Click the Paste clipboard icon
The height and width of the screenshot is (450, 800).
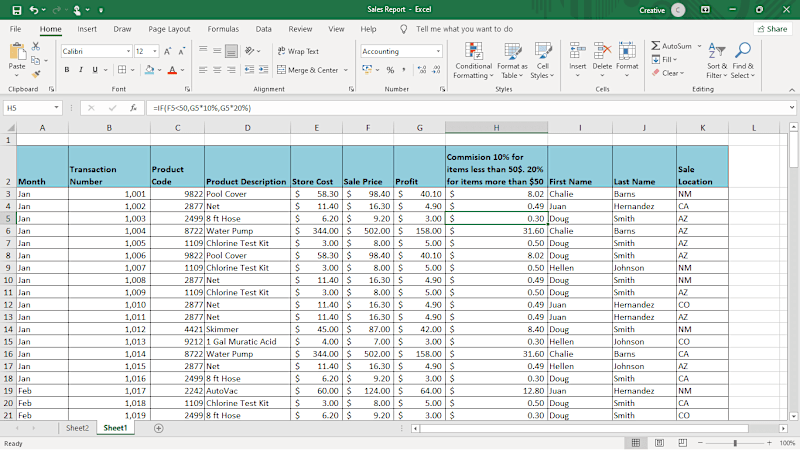pos(17,52)
